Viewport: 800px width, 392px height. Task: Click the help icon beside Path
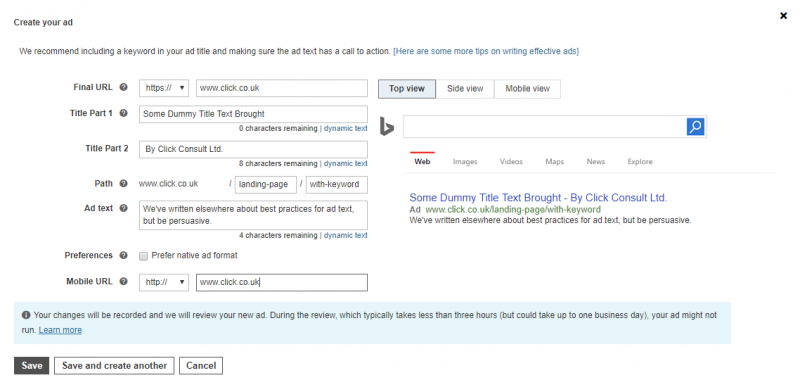click(x=123, y=184)
